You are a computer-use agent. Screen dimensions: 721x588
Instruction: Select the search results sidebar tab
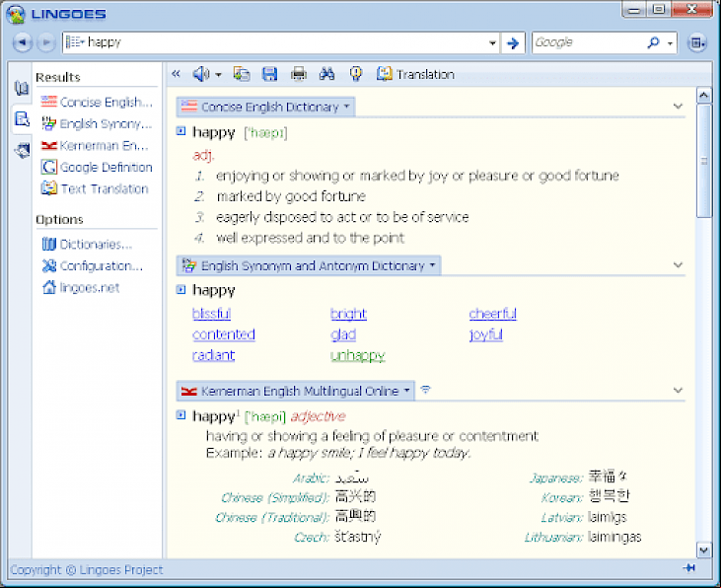click(21, 119)
